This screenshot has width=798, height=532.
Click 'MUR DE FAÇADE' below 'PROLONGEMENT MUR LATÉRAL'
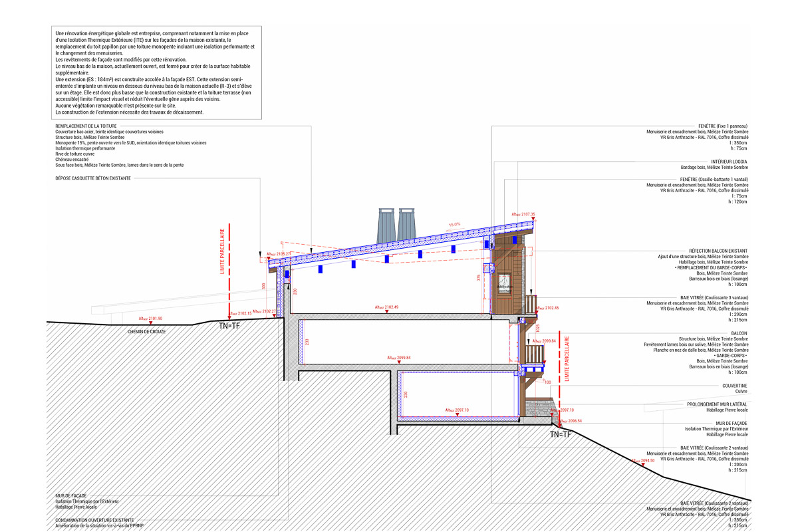pos(731,423)
